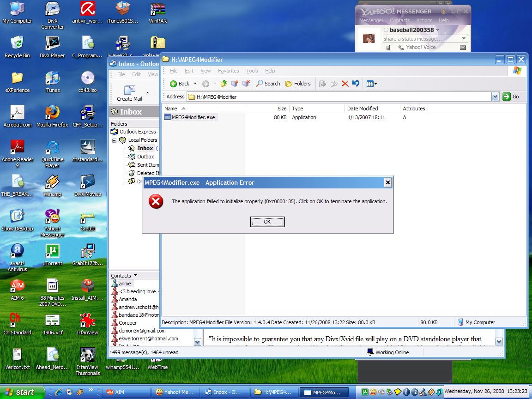This screenshot has height=399, width=532.
Task: Click the µTorrent desktop icon
Action: pyautogui.click(x=53, y=255)
